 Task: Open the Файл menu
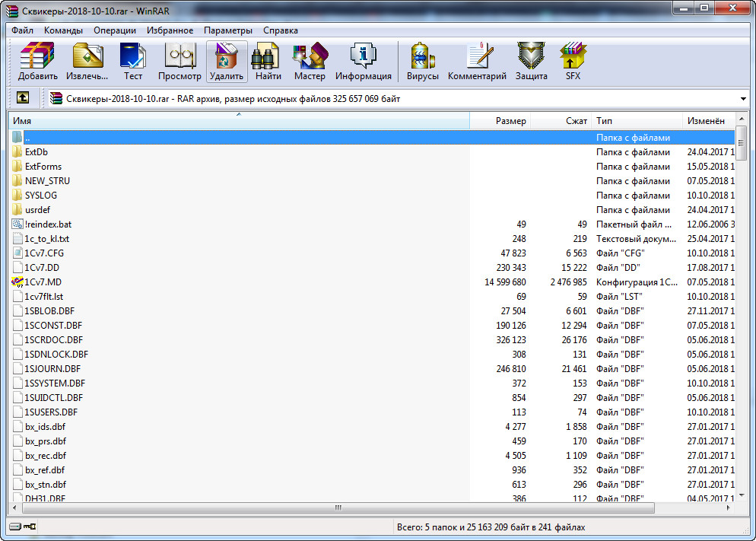click(22, 30)
